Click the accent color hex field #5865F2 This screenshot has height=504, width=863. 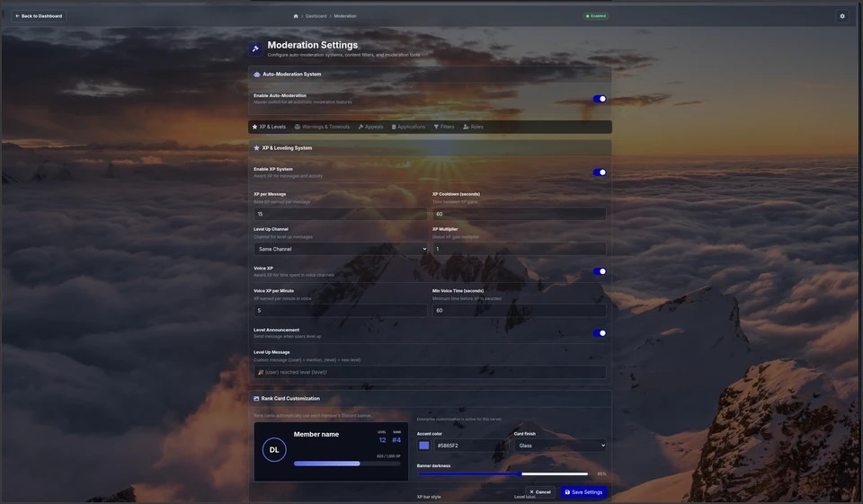click(471, 445)
